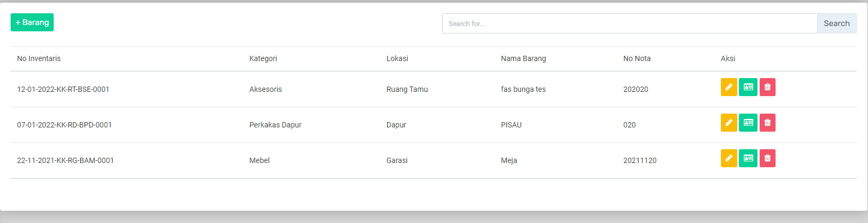The image size is (868, 223).
Task: Edit the fas bunga tes item
Action: 729,87
